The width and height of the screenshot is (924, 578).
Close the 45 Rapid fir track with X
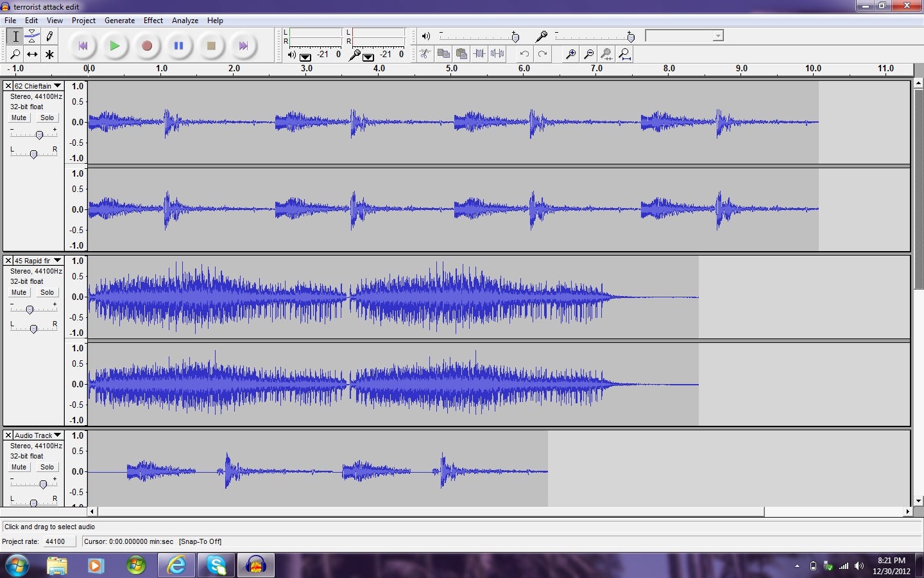coord(8,260)
